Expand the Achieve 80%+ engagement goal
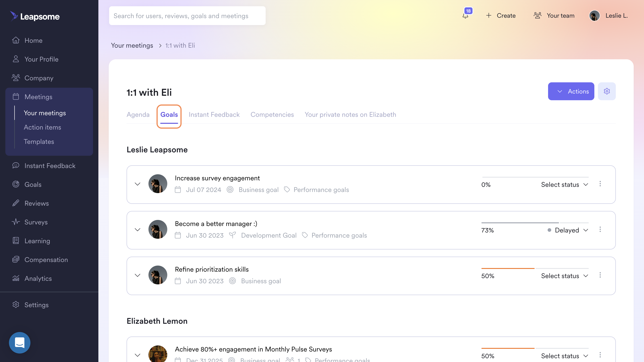Image resolution: width=644 pixels, height=362 pixels. click(138, 355)
